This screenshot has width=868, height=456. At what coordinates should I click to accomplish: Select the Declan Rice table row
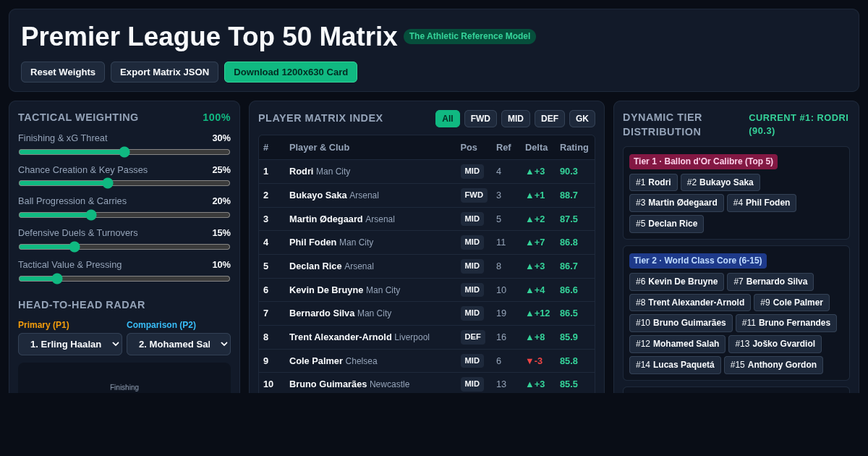tap(427, 266)
